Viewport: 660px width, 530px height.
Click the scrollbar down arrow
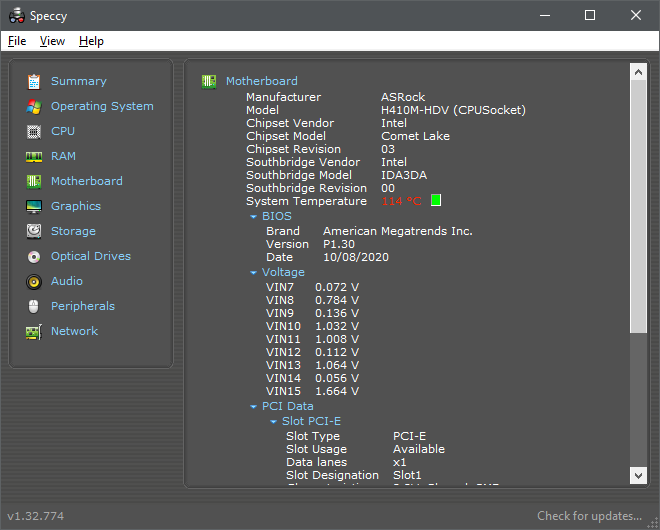point(638,475)
